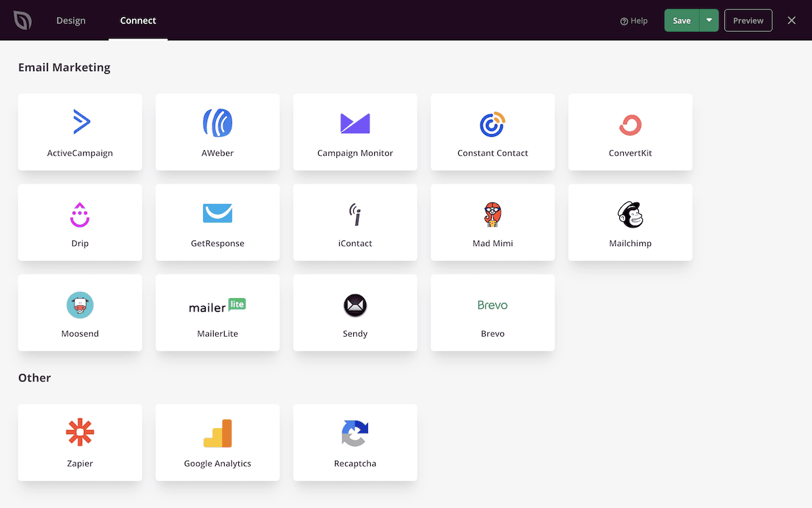Screen dimensions: 812x508
Task: Click the Drip label text
Action: click(x=80, y=243)
